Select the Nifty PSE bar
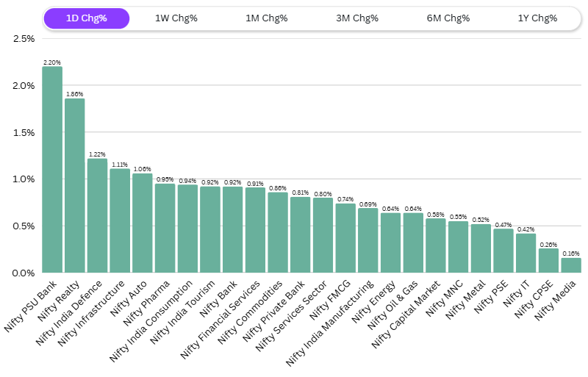 [503, 251]
